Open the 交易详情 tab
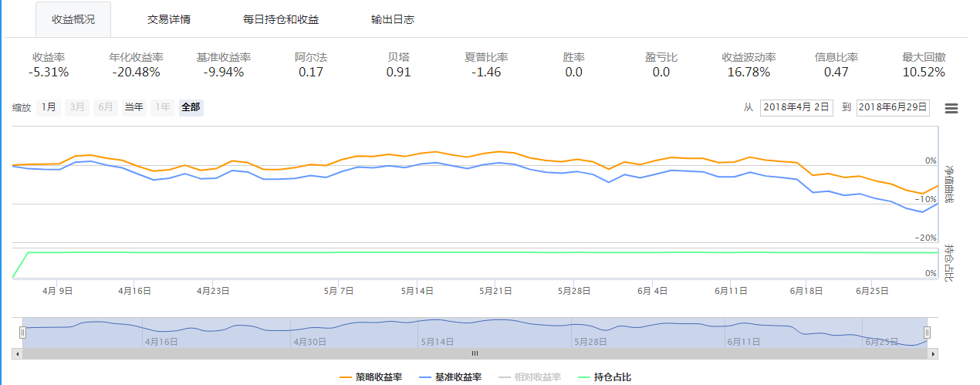Viewport: 980px width, 385px height. click(x=169, y=19)
